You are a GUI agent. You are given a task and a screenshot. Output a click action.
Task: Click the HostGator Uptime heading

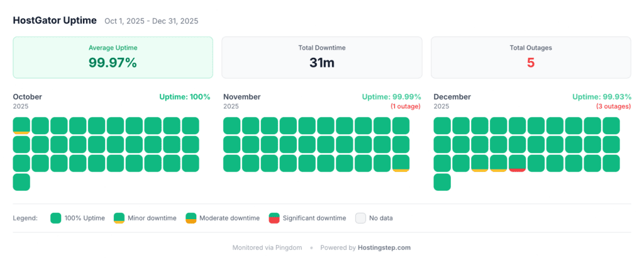55,20
